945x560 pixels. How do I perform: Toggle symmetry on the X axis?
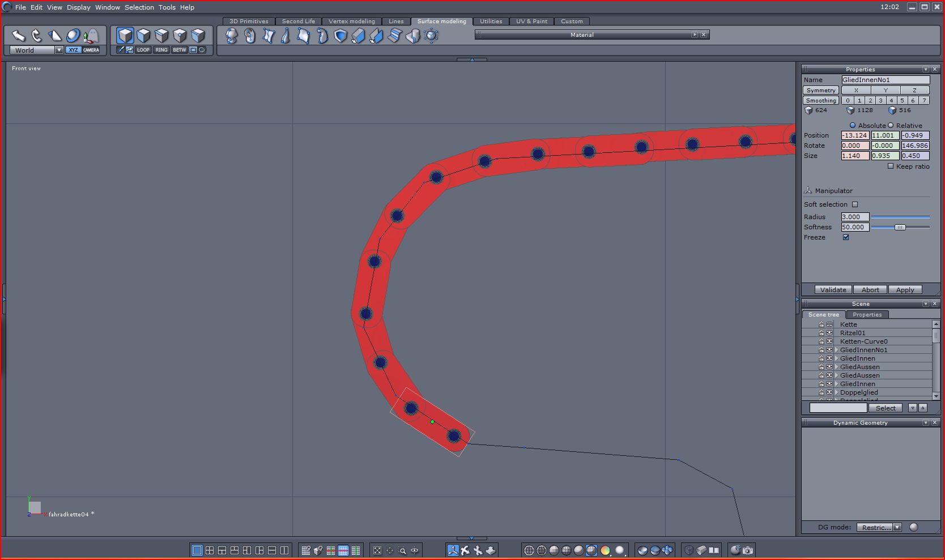[856, 90]
